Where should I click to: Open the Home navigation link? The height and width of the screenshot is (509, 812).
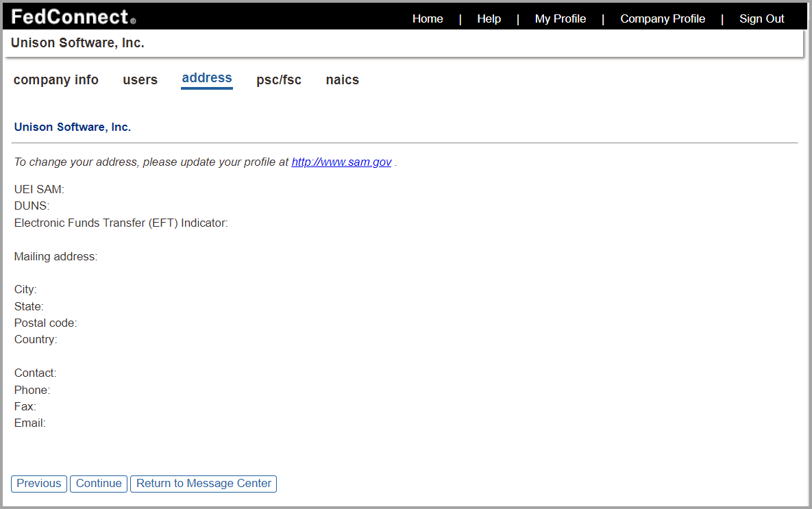click(x=428, y=18)
